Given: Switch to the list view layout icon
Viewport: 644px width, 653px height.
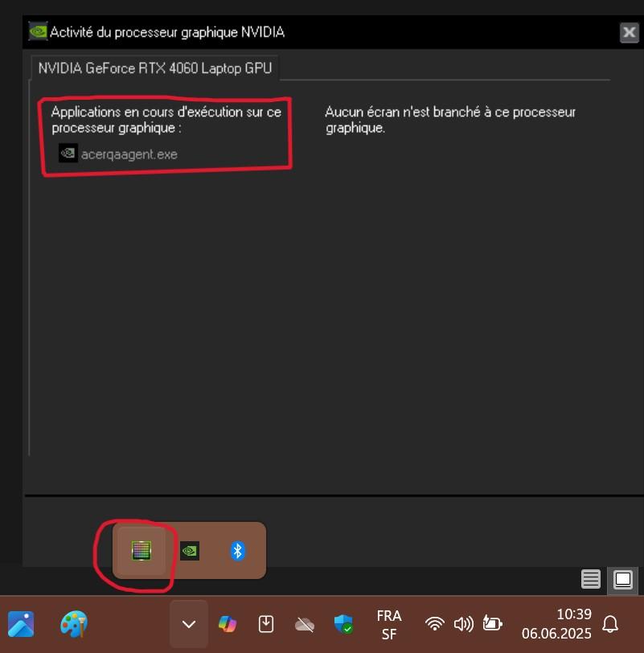Looking at the screenshot, I should click(x=591, y=579).
